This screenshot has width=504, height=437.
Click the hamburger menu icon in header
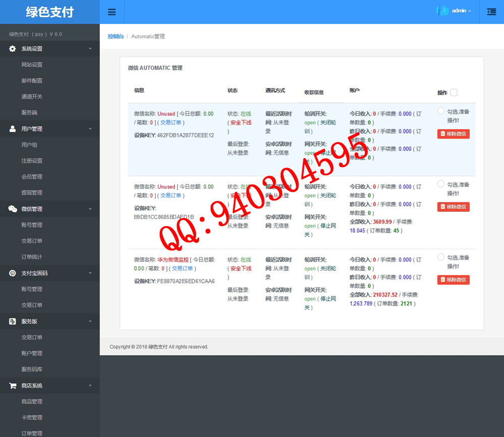click(x=112, y=12)
